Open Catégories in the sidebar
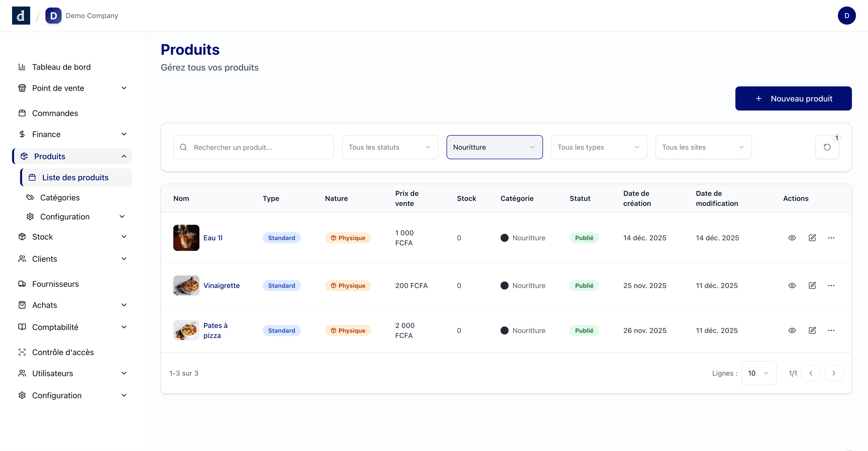 pos(60,198)
